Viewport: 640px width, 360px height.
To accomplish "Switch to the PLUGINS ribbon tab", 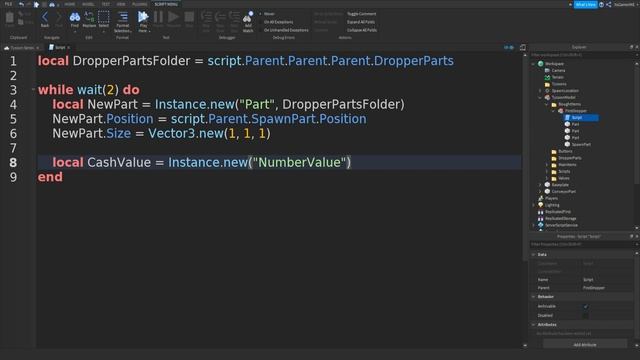I will pyautogui.click(x=140, y=4).
